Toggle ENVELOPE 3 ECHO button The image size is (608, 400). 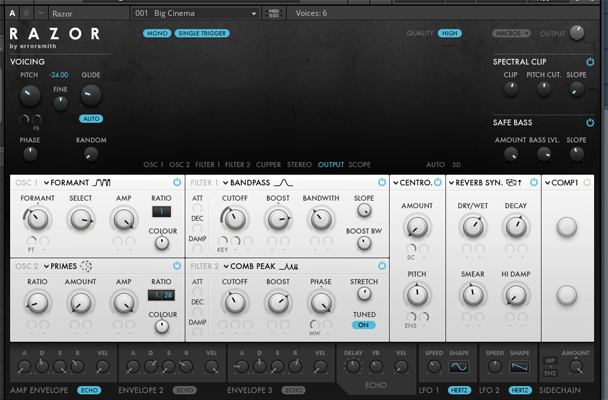(294, 390)
